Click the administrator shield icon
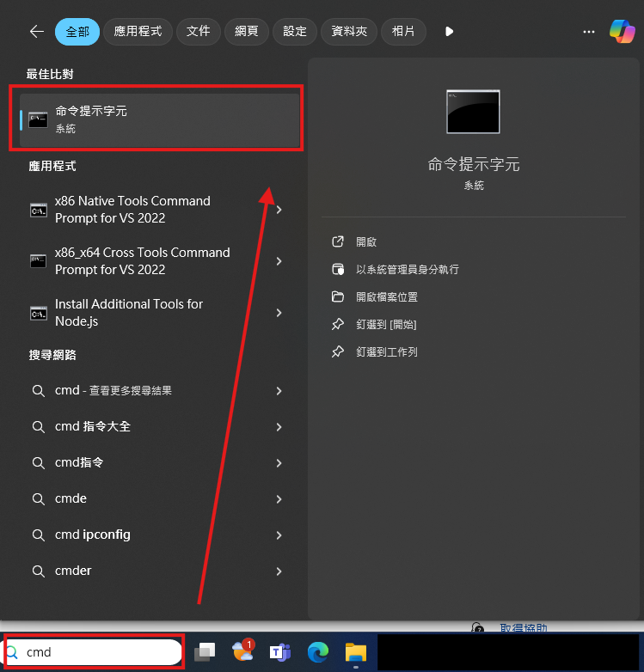This screenshot has height=672, width=644. click(x=338, y=269)
